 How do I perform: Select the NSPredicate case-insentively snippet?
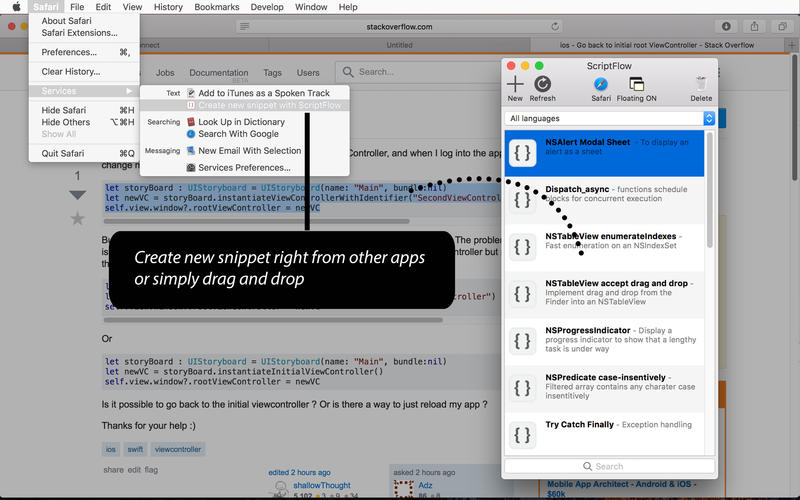tap(604, 388)
